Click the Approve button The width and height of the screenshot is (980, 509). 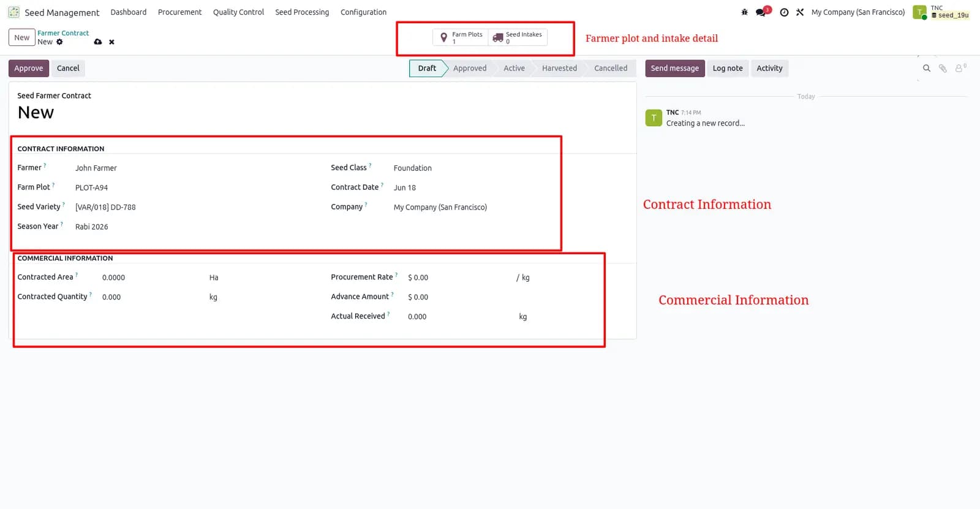click(x=29, y=69)
